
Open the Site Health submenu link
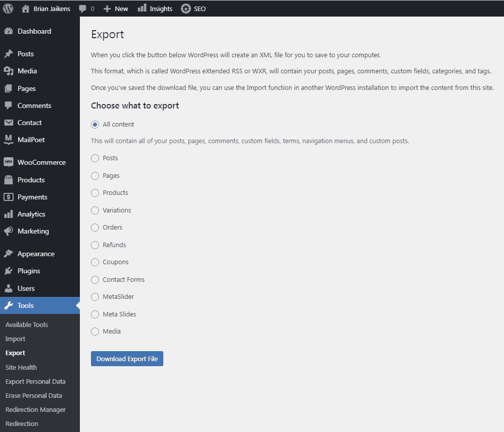pyautogui.click(x=21, y=367)
